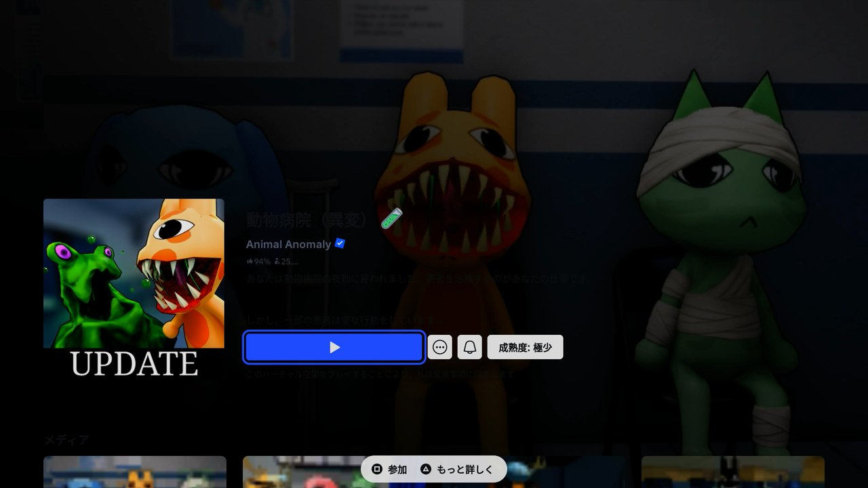Viewport: 868px width, 488px height.
Task: Select the 動物病院（異変） game title
Action: point(308,220)
